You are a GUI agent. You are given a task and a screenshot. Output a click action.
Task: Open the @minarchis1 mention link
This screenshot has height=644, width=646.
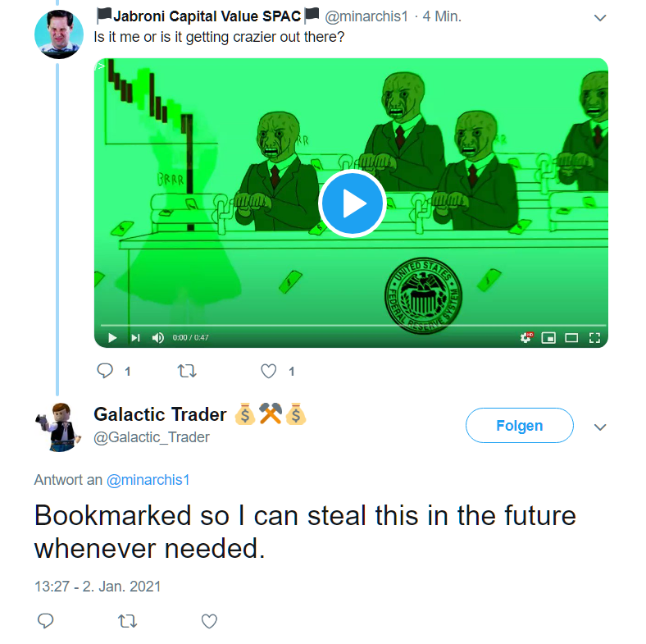(x=148, y=480)
